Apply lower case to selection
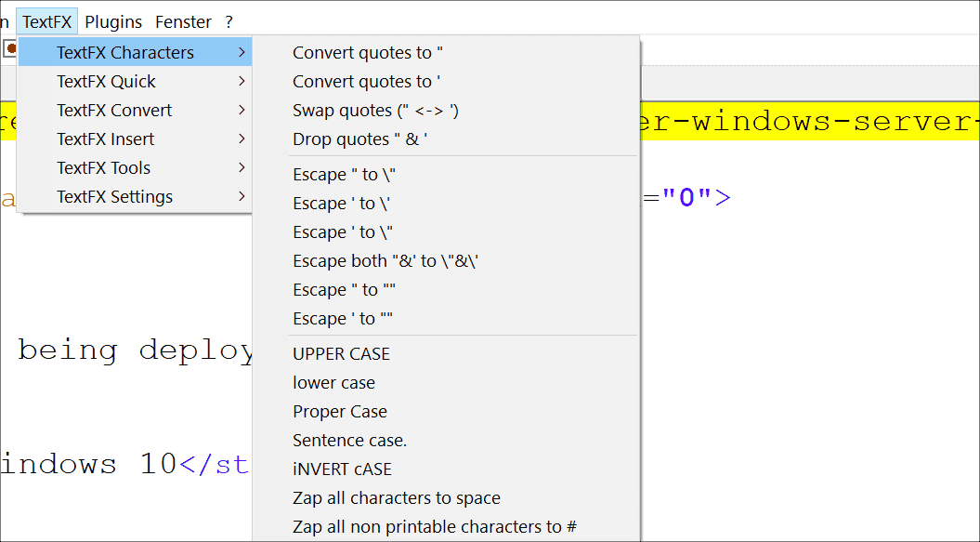The width and height of the screenshot is (980, 542). click(x=333, y=382)
